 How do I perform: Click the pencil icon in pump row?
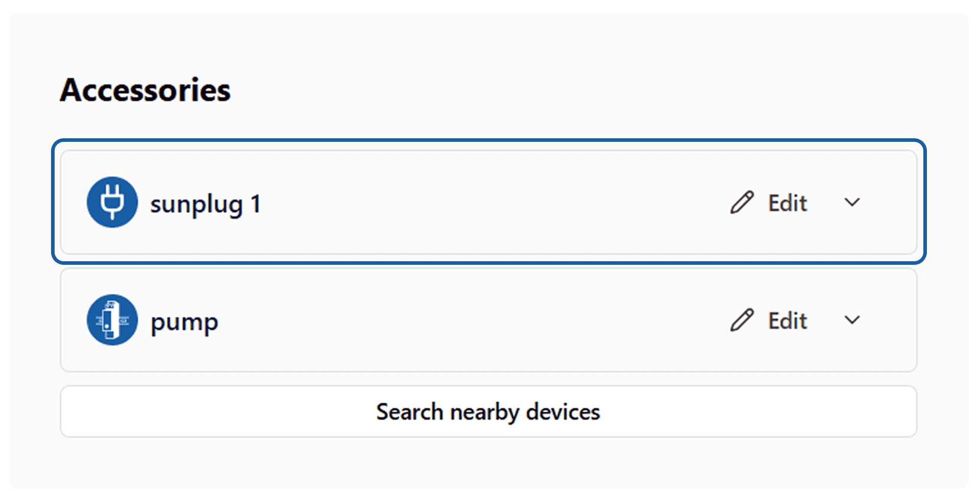click(x=742, y=320)
